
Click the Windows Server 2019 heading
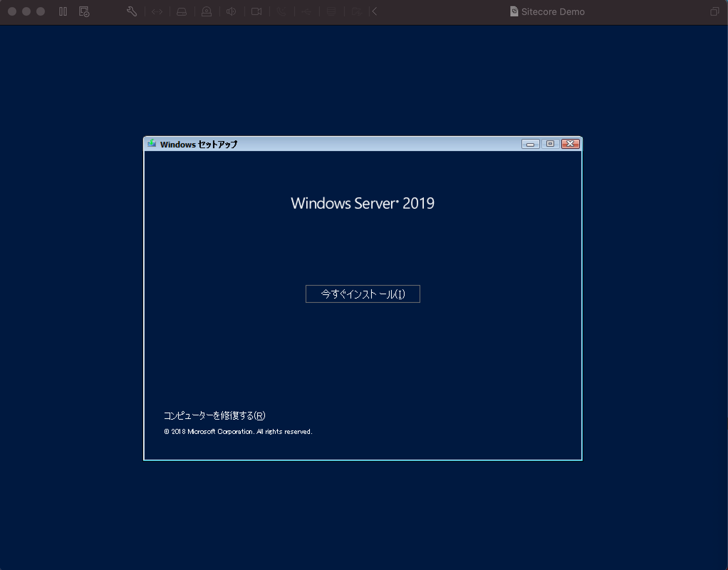[x=363, y=203]
